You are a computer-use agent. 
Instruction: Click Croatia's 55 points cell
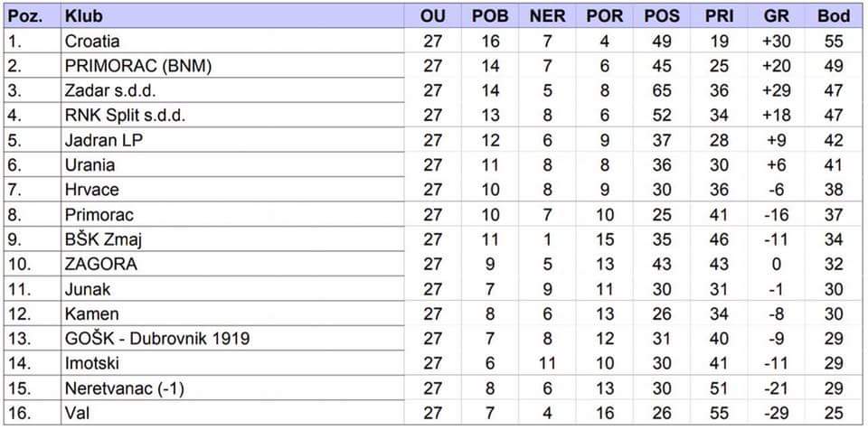(x=833, y=41)
